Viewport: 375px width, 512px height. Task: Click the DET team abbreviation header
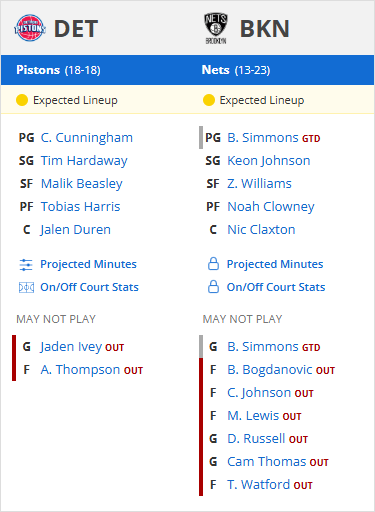[76, 29]
